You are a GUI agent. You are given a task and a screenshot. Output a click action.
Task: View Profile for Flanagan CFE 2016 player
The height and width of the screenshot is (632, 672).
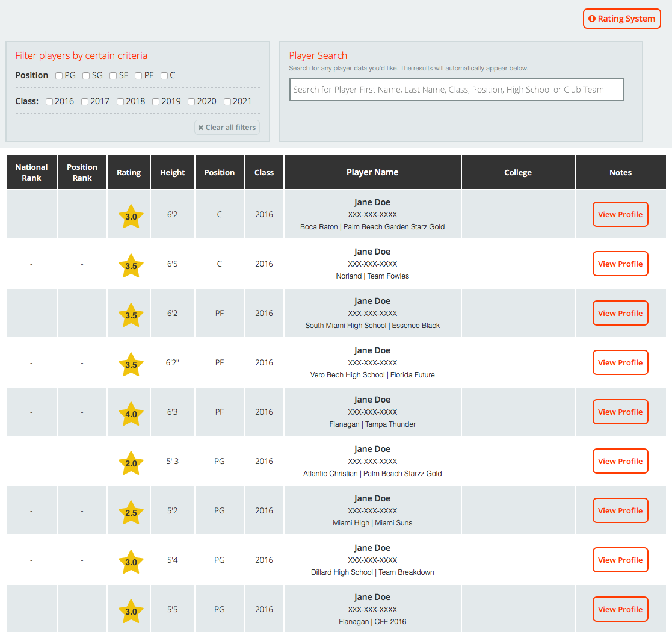620,609
